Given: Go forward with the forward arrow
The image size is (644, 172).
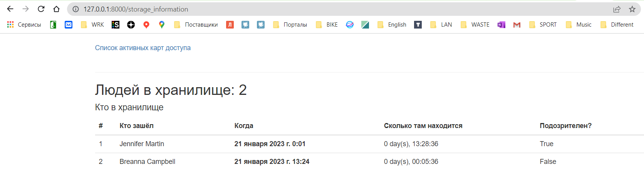Looking at the screenshot, I should [x=26, y=9].
